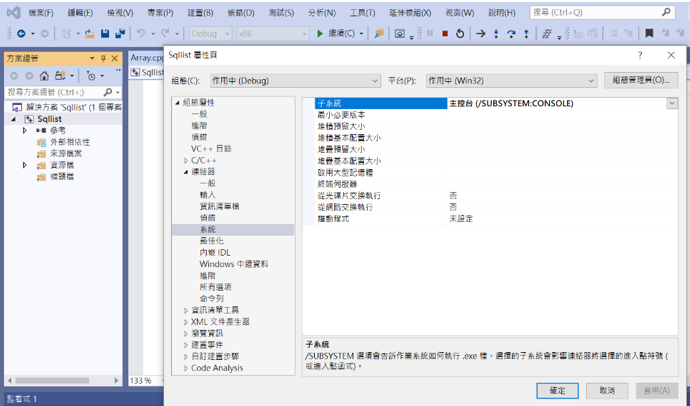This screenshot has width=690, height=406.
Task: Click the Pending Changes Filter clock icon
Action: pyautogui.click(x=91, y=76)
